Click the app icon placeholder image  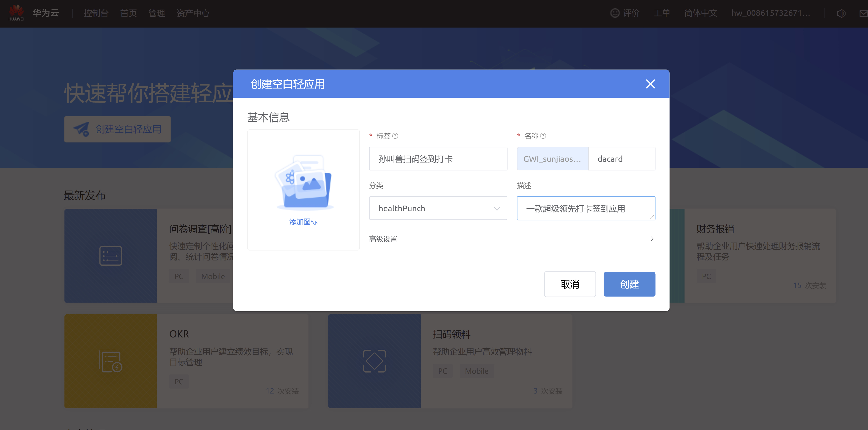point(304,183)
